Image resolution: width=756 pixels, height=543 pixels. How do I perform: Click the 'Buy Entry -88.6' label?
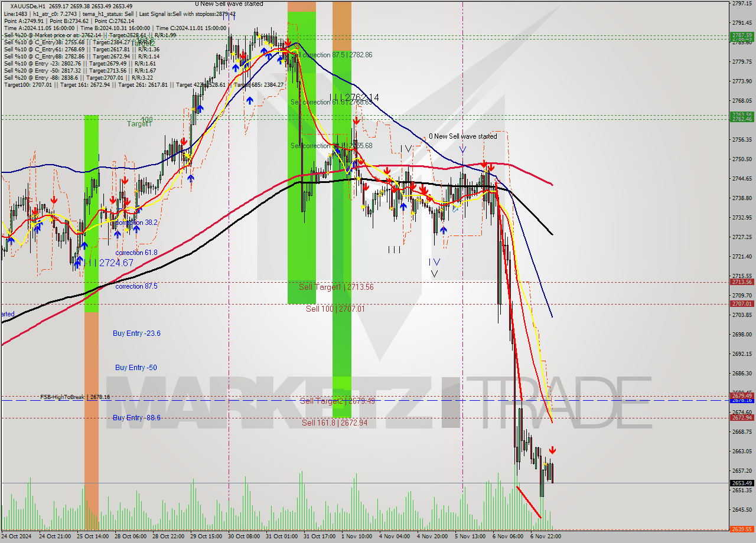pos(136,418)
